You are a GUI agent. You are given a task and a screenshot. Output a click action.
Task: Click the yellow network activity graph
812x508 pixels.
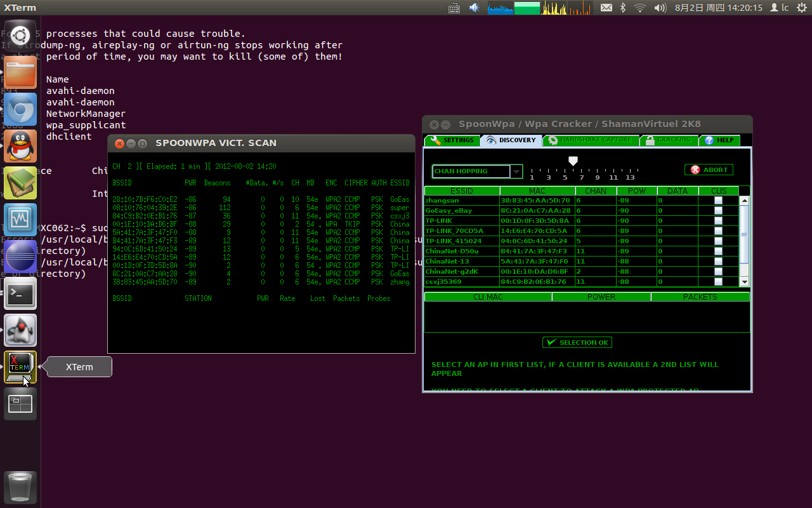pyautogui.click(x=554, y=8)
